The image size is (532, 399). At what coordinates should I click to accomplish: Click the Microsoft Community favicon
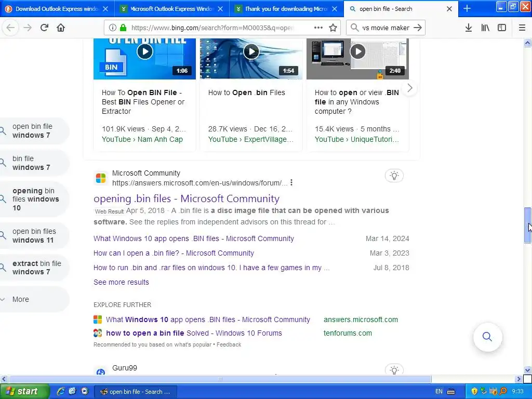100,178
